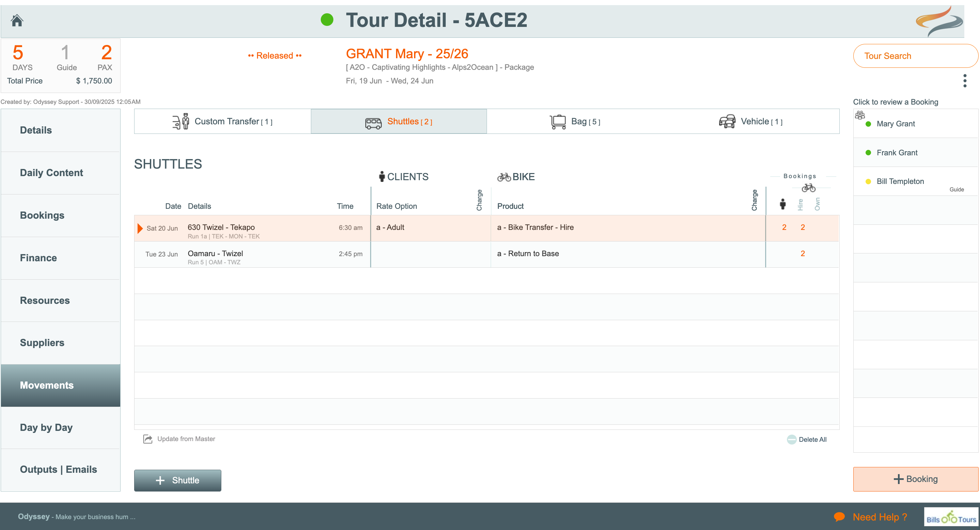Click the group icon above Mary Grant
This screenshot has width=980, height=530.
pyautogui.click(x=860, y=115)
